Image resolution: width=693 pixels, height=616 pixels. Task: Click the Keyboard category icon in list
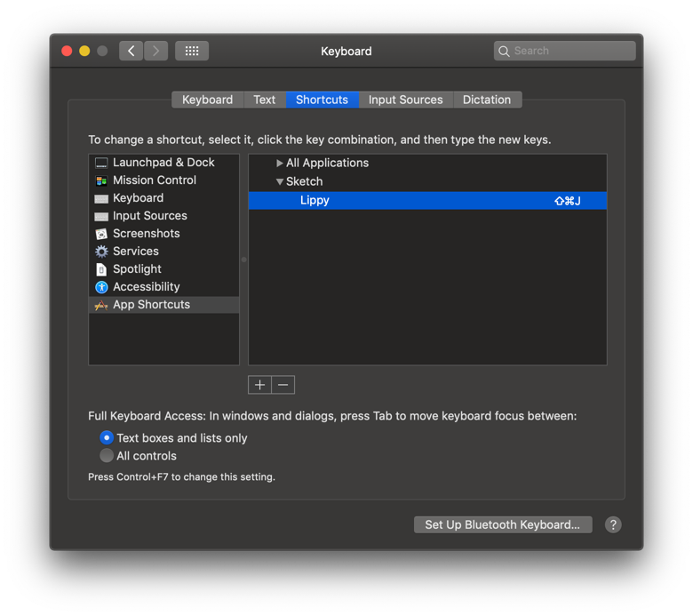point(101,198)
